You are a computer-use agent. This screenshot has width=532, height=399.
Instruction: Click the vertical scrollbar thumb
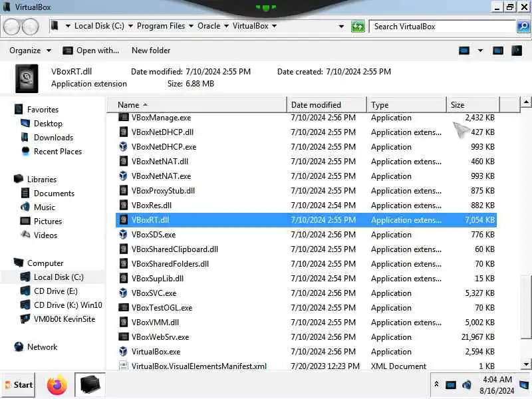click(526, 307)
